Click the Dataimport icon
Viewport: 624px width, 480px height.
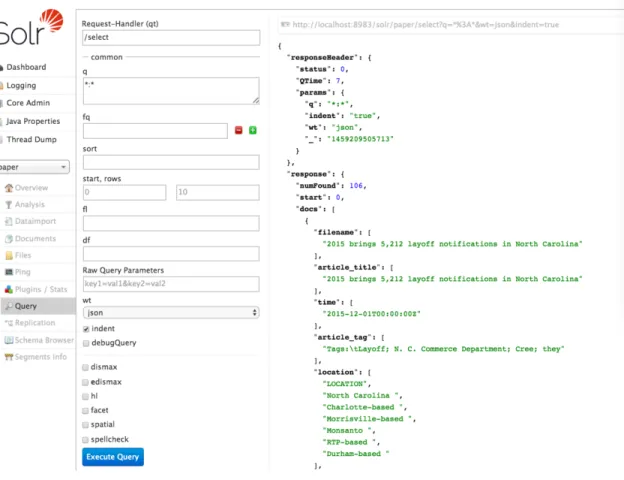pyautogui.click(x=9, y=221)
